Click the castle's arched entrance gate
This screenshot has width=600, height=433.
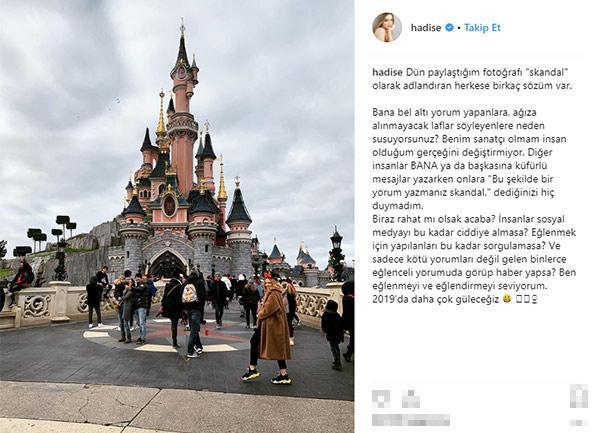tap(167, 264)
